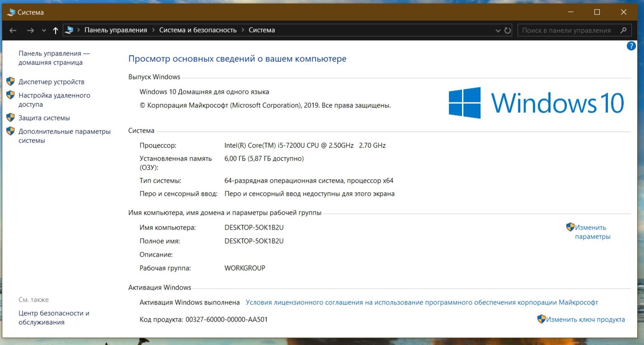
Task: Open Настройка удаленного доступа
Action: pyautogui.click(x=54, y=100)
